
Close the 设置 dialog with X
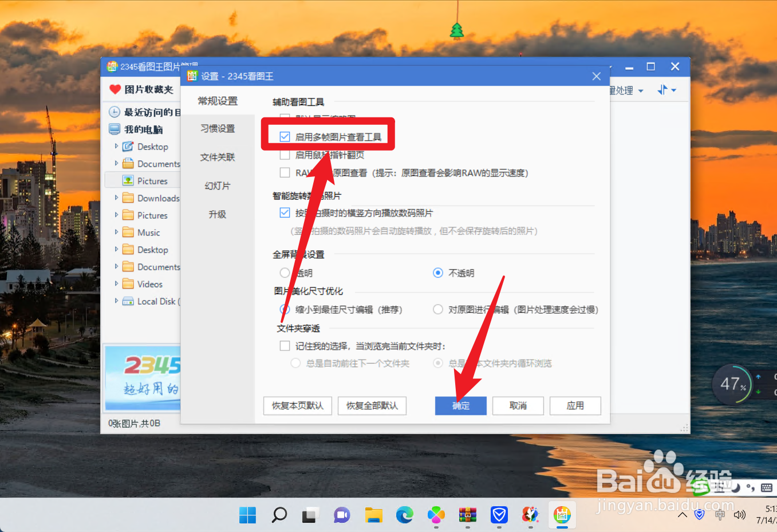596,76
